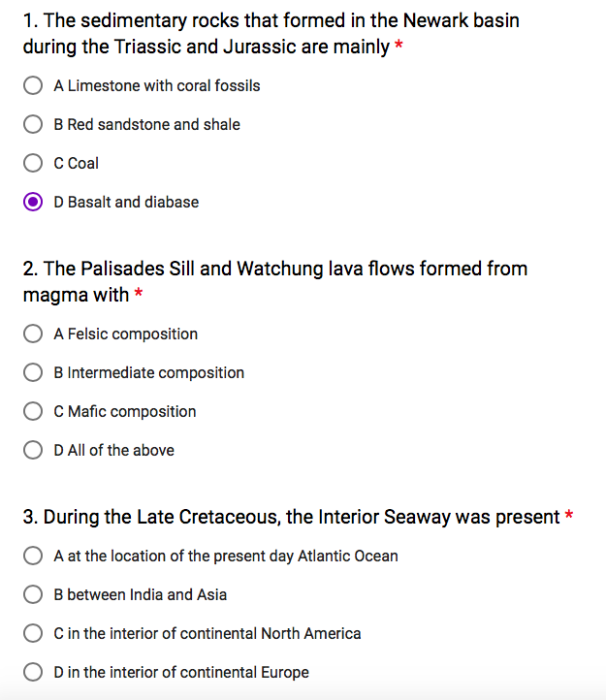The width and height of the screenshot is (606, 700).
Task: Choose A present day Atlantic Ocean radio
Action: tap(33, 557)
